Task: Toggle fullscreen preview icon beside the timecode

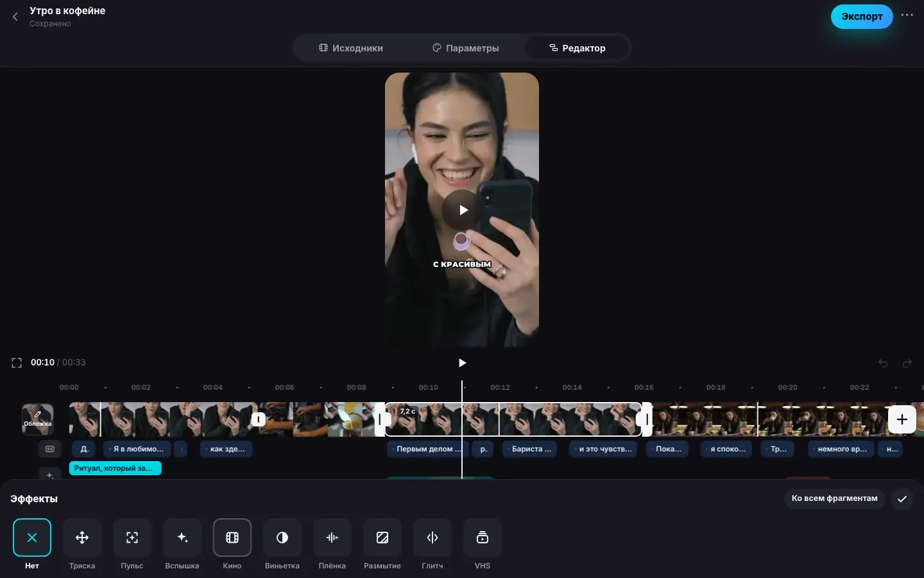Action: (x=17, y=363)
